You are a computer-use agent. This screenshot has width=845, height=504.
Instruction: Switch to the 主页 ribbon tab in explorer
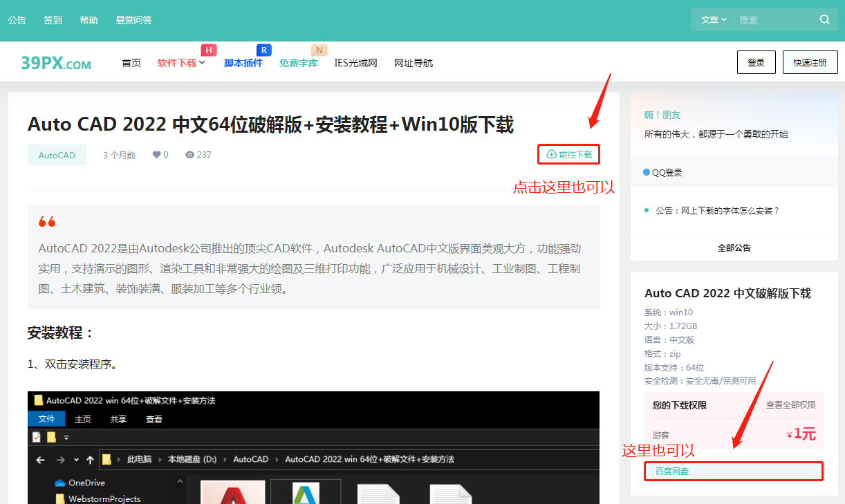click(x=82, y=418)
